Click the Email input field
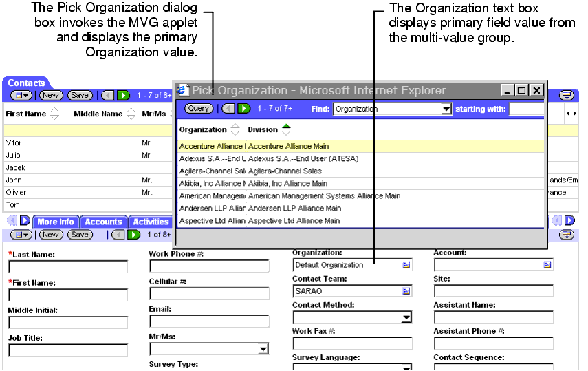This screenshot has width=588, height=371. (209, 321)
